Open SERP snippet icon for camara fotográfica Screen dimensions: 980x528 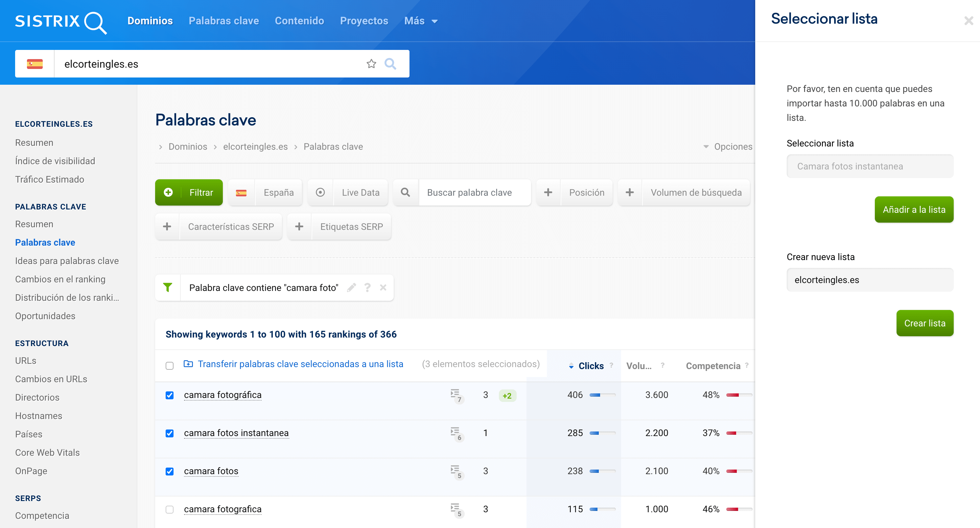point(455,395)
